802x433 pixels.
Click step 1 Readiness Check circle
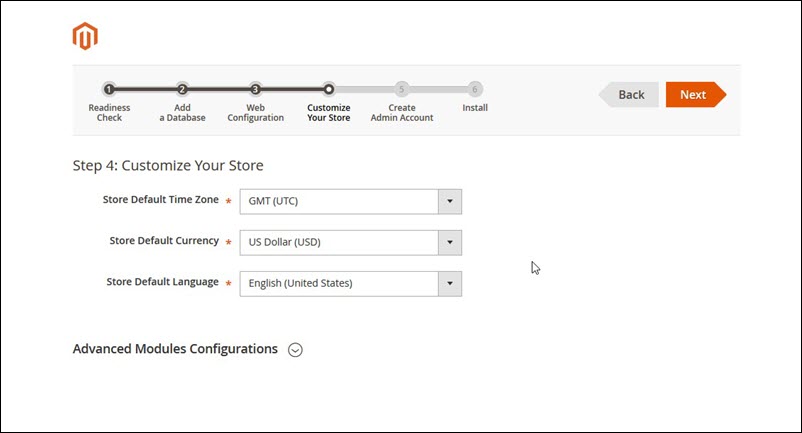(x=109, y=89)
